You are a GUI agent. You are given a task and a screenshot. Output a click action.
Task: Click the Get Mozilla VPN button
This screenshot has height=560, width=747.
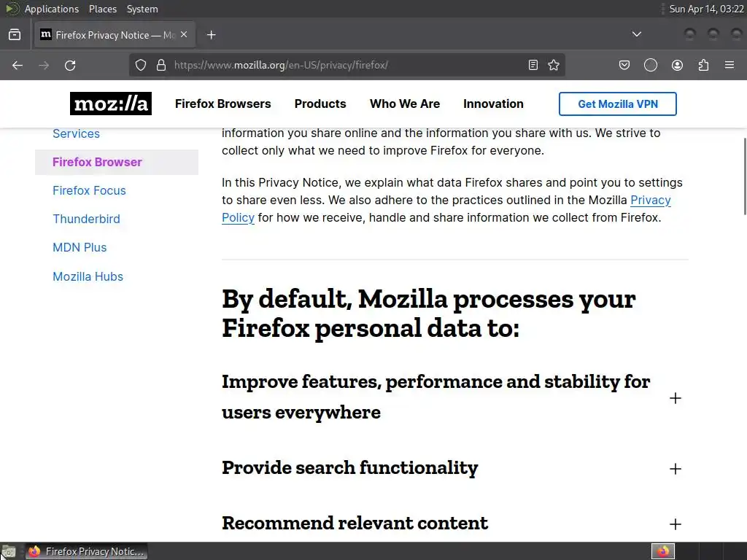617,104
